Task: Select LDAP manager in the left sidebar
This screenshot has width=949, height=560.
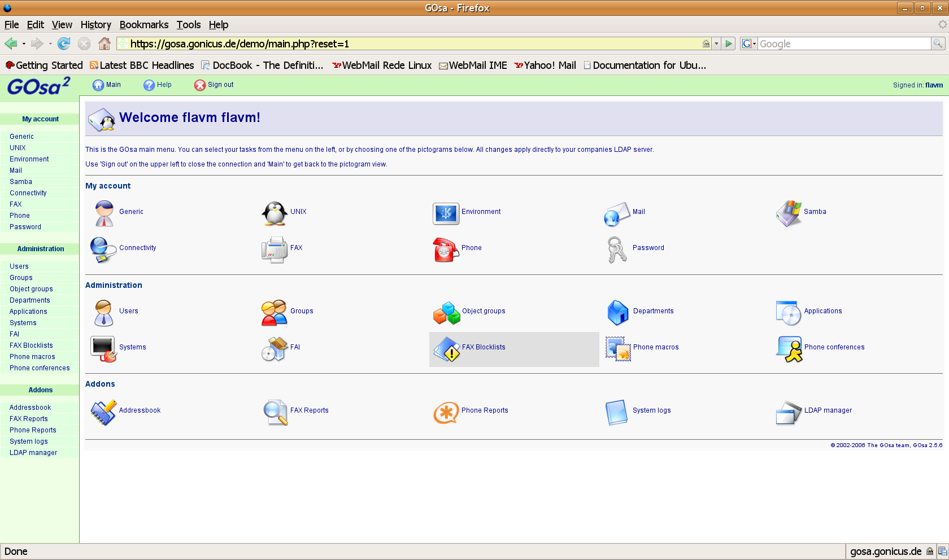Action: click(x=33, y=453)
